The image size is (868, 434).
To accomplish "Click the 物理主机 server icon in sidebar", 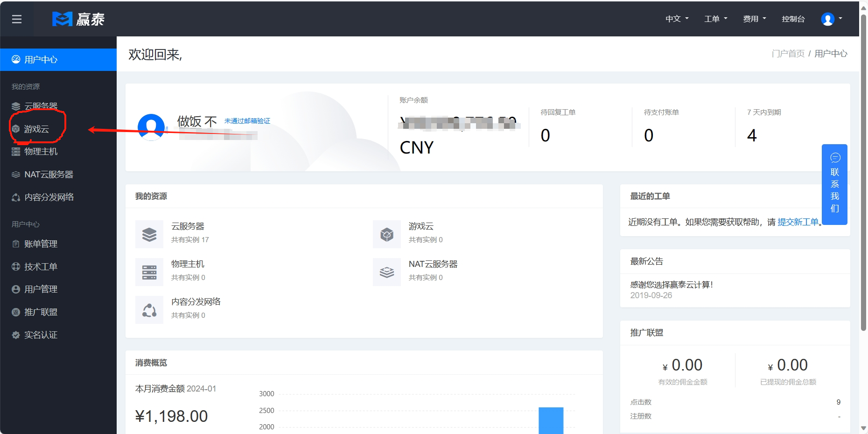I will tap(16, 152).
